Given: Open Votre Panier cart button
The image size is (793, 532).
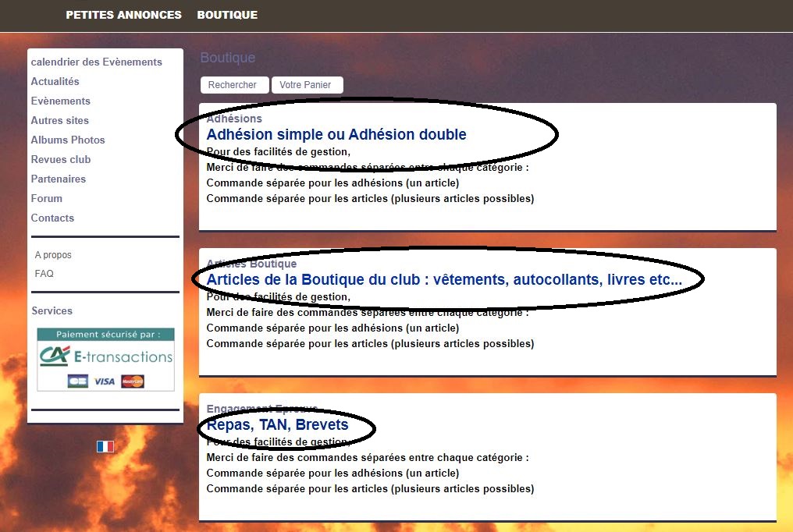Looking at the screenshot, I should [306, 85].
